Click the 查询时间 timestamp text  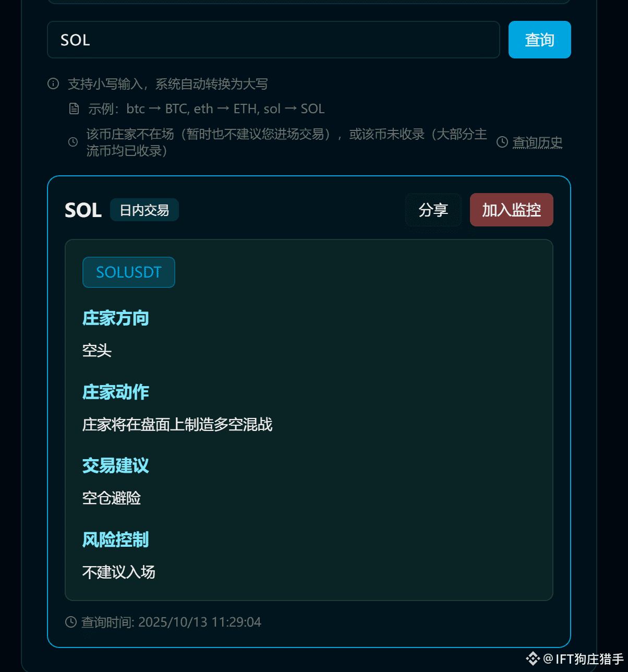171,622
